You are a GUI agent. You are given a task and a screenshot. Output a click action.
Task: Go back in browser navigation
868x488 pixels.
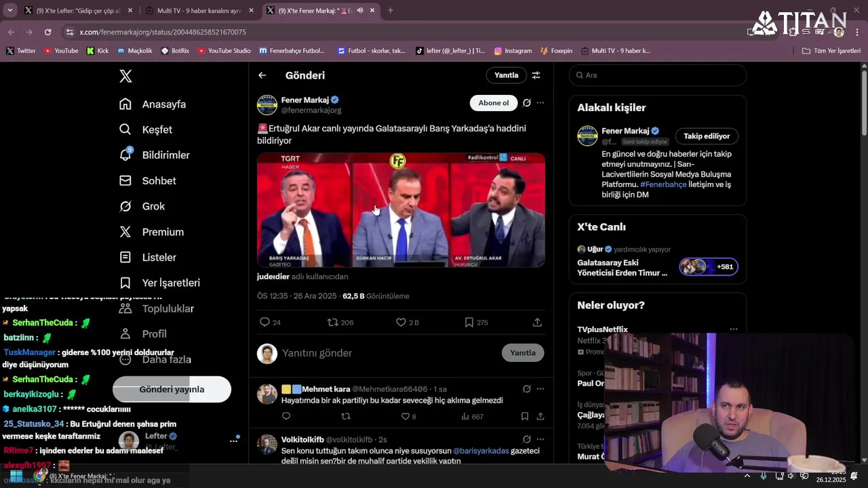pos(11,32)
